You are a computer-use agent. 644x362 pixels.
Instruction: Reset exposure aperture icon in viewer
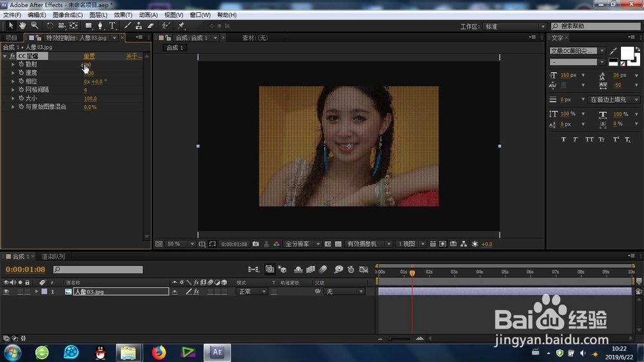tap(475, 244)
